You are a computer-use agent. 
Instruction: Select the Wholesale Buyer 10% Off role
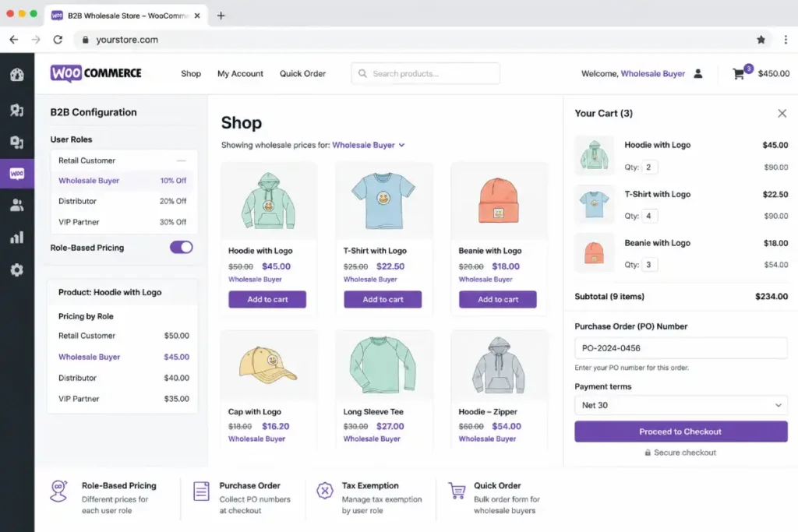[122, 181]
